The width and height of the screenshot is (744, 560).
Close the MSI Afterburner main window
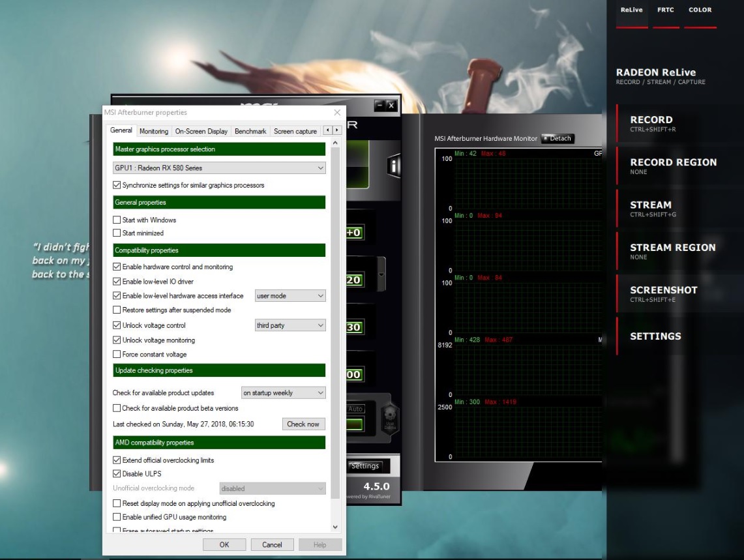click(x=391, y=106)
